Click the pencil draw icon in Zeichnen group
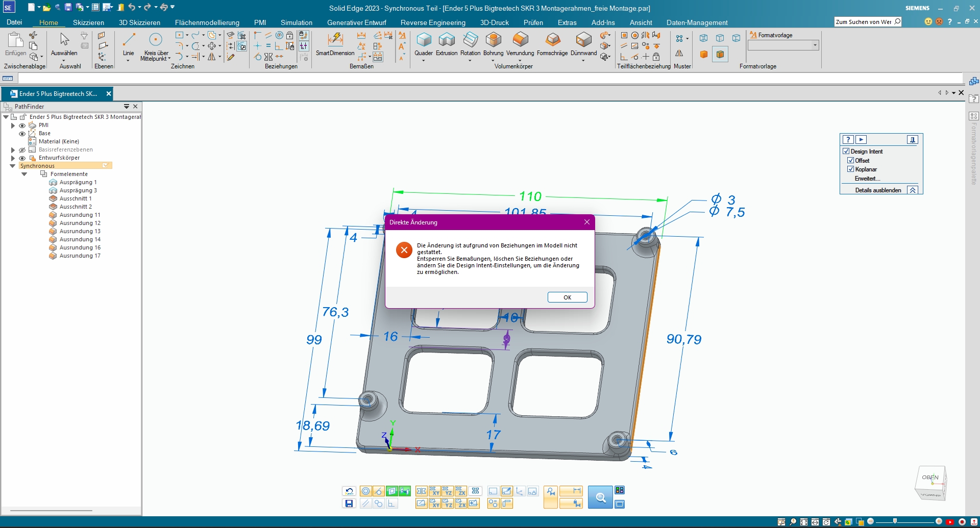980x528 pixels. point(231,57)
